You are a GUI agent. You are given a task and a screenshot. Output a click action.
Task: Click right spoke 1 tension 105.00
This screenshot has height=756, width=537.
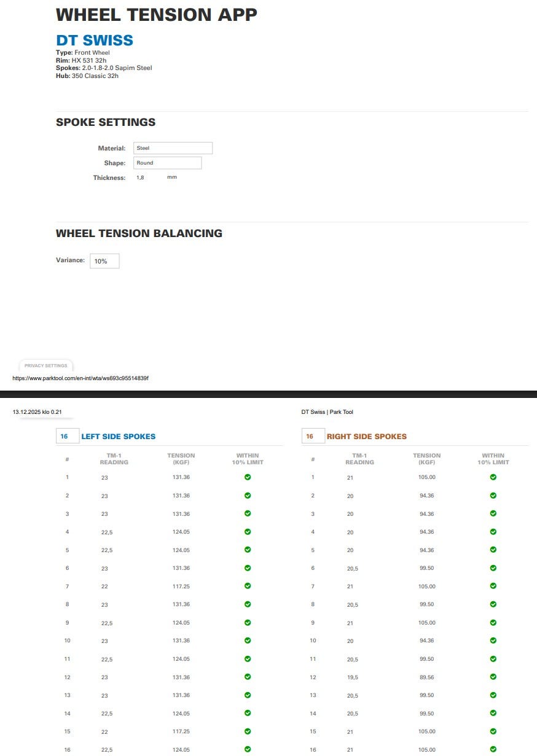pyautogui.click(x=427, y=477)
